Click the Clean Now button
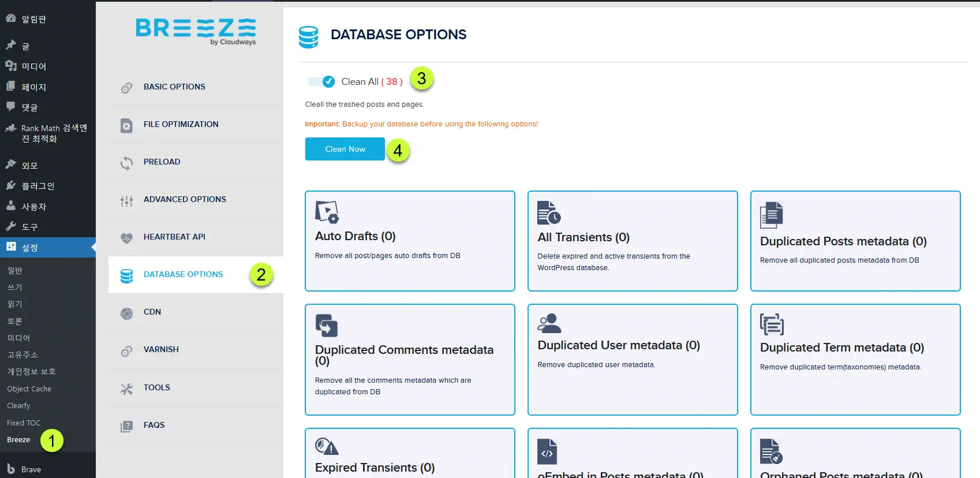Image resolution: width=980 pixels, height=478 pixels. (x=345, y=149)
